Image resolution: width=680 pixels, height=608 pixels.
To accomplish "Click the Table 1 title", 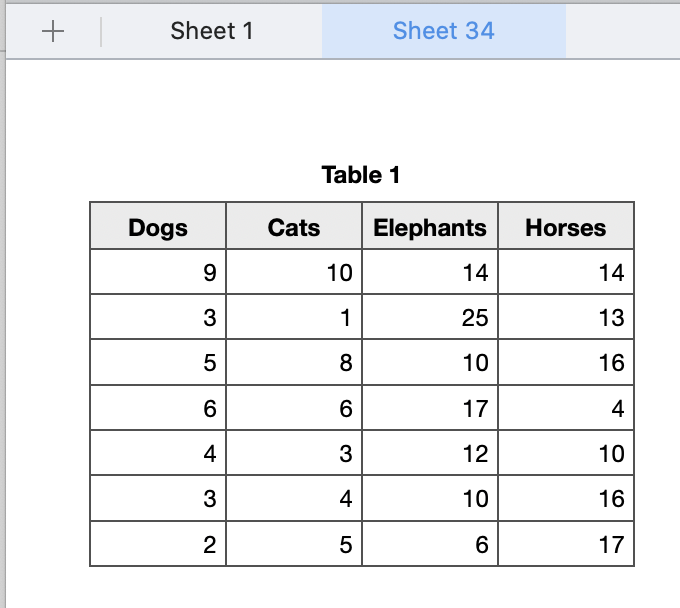I will coord(361,176).
